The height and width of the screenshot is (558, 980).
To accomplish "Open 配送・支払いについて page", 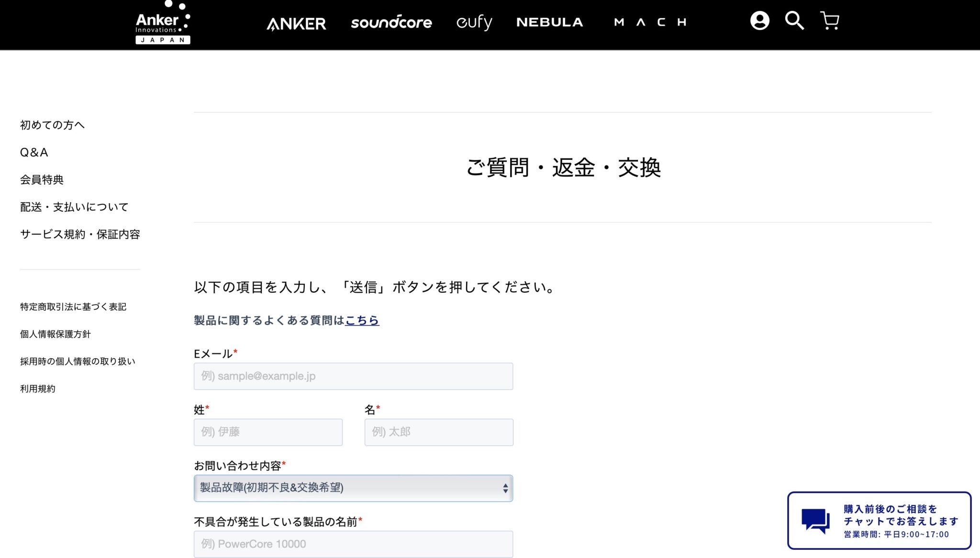I will [x=73, y=207].
